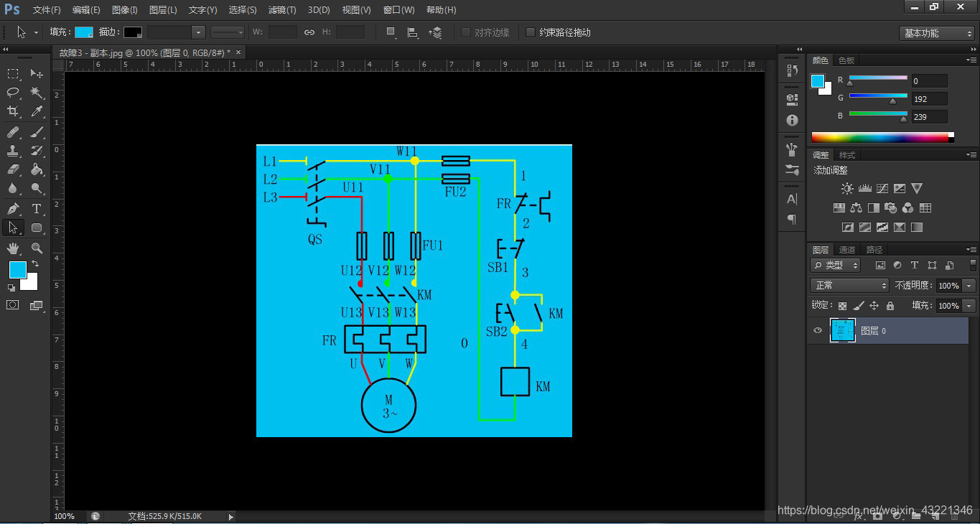The height and width of the screenshot is (524, 980).
Task: Select the Crop tool
Action: pos(13,111)
